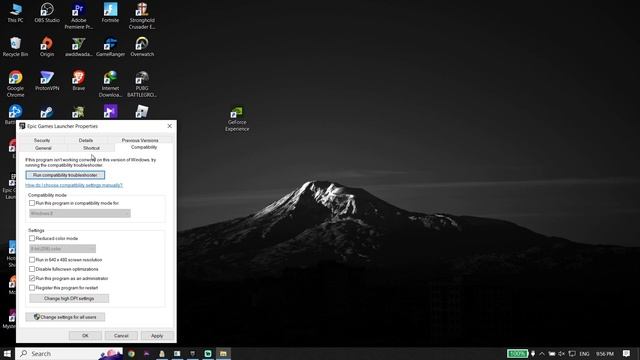Switch to the General tab
The width and height of the screenshot is (640, 360).
43,148
